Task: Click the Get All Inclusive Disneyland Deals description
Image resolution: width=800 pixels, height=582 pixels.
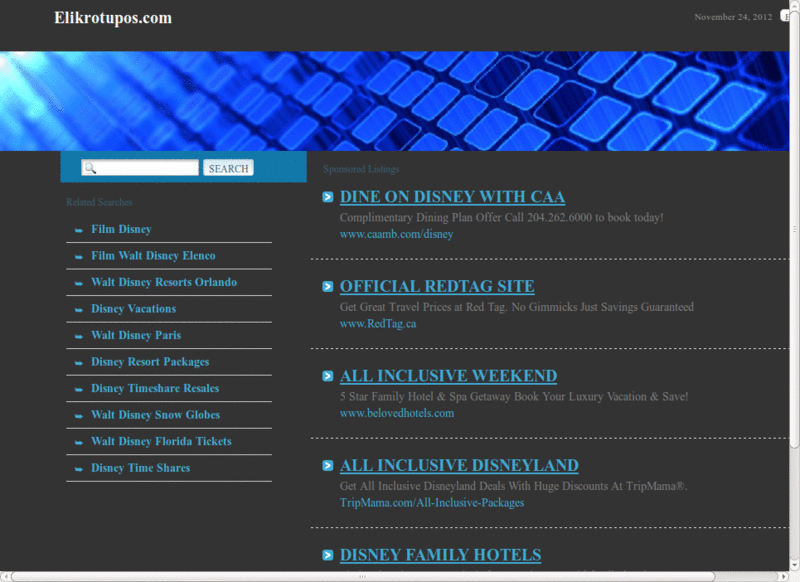Action: click(x=514, y=486)
